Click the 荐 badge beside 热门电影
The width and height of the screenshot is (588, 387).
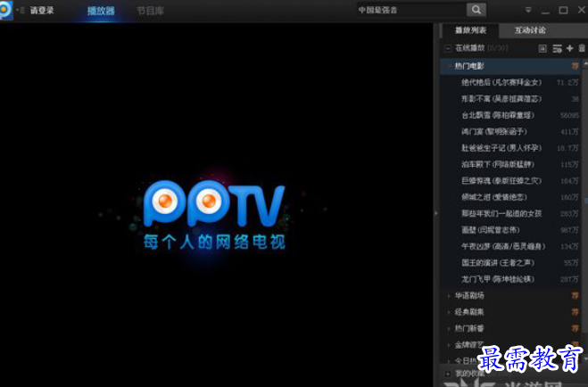575,66
